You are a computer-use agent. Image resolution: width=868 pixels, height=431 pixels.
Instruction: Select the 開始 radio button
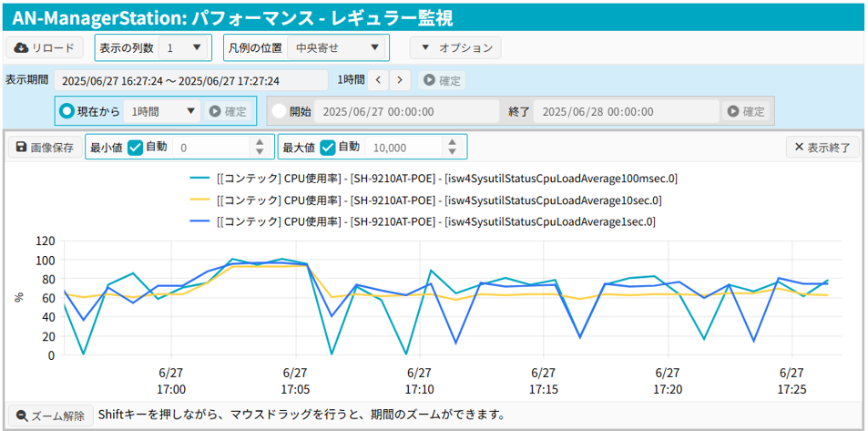click(280, 111)
